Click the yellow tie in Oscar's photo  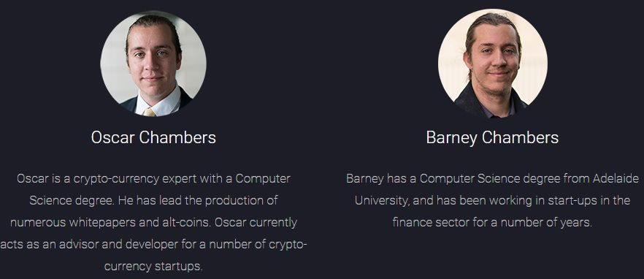[150, 112]
